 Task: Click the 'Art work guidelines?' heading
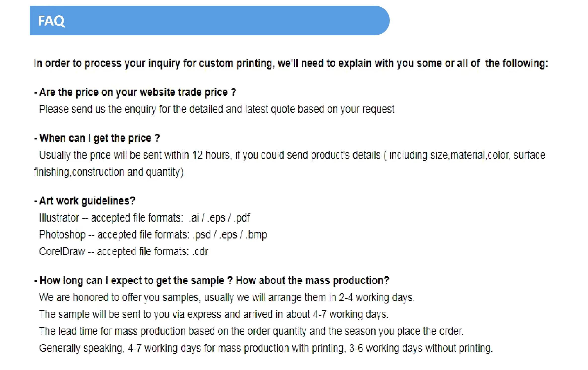pyautogui.click(x=84, y=201)
